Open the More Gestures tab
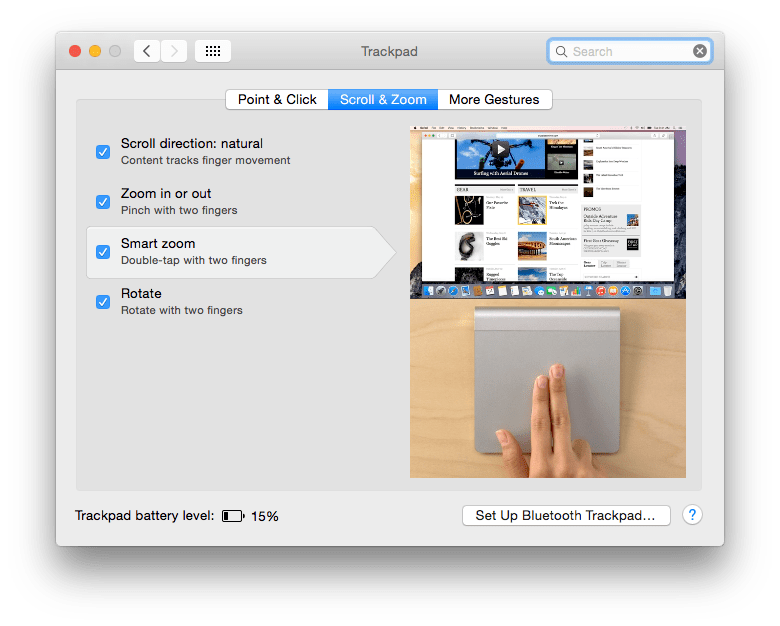Viewport: 780px width, 626px height. tap(494, 99)
